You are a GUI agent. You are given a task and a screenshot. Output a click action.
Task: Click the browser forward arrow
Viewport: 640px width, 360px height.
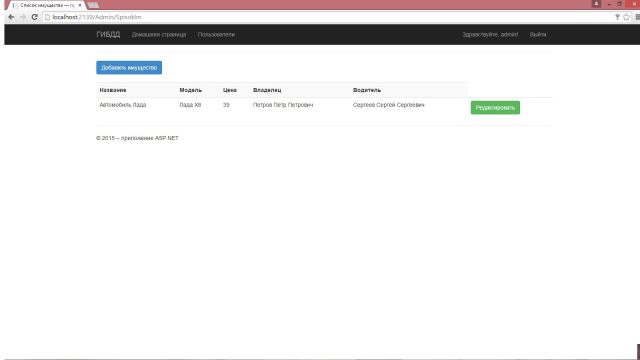click(x=23, y=17)
